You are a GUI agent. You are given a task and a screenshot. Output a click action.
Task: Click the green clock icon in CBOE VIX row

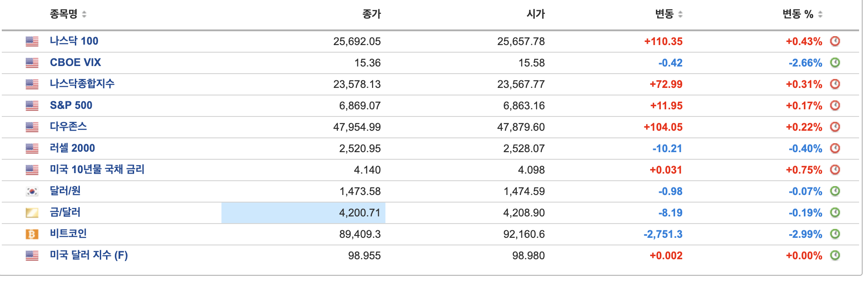tap(835, 63)
